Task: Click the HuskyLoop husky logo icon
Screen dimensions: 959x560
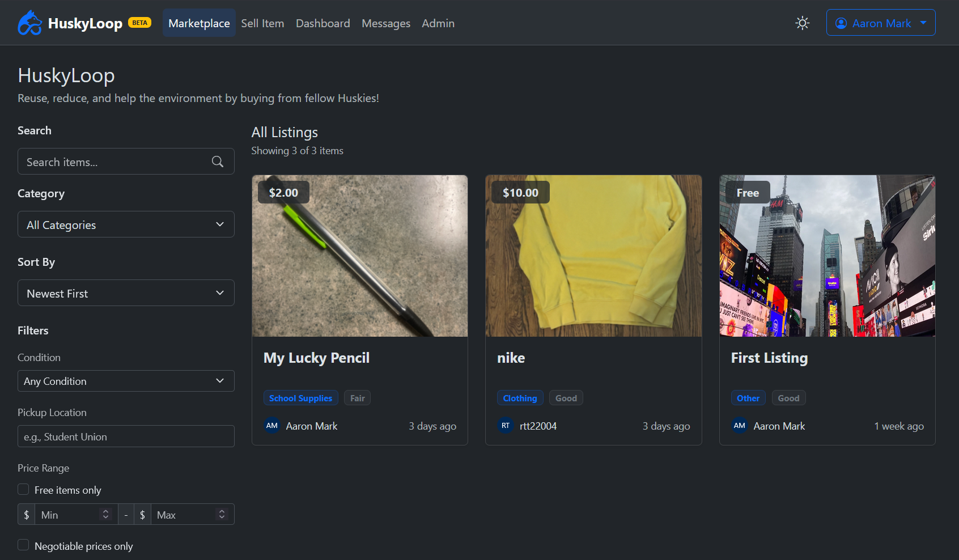Action: click(x=30, y=23)
